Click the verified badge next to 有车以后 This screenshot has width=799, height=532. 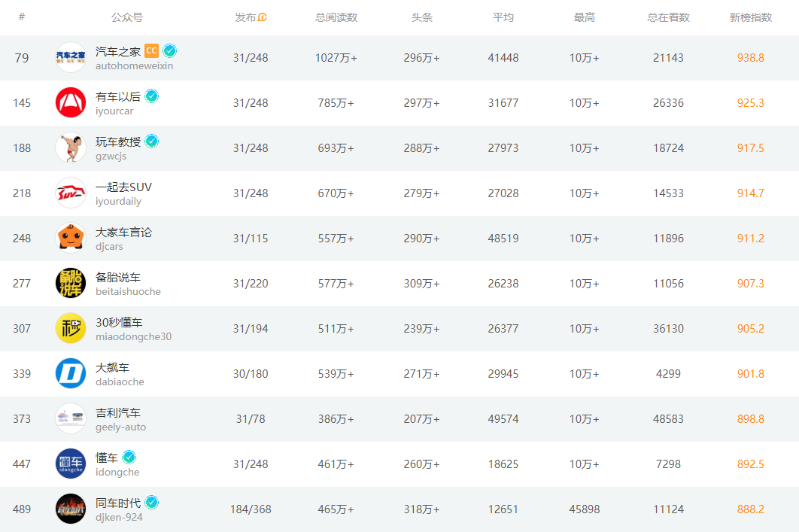click(x=152, y=96)
